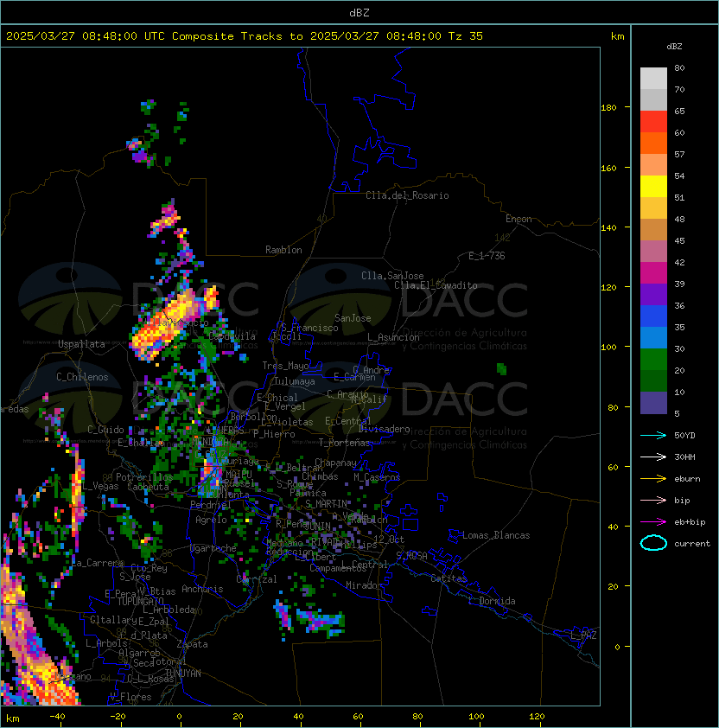Click the '30HM' legend label
This screenshot has height=728, width=719.
click(x=684, y=457)
